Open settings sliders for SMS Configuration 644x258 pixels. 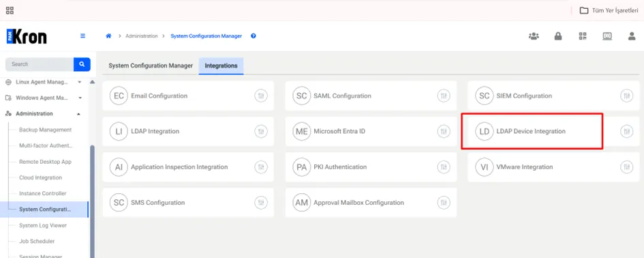261,203
